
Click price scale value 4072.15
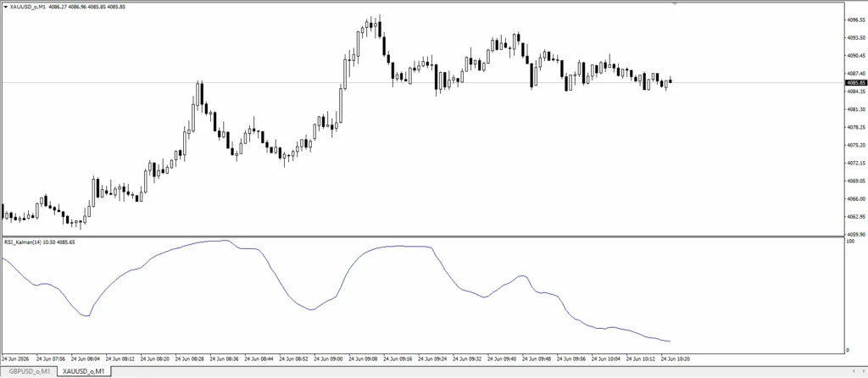coord(856,164)
